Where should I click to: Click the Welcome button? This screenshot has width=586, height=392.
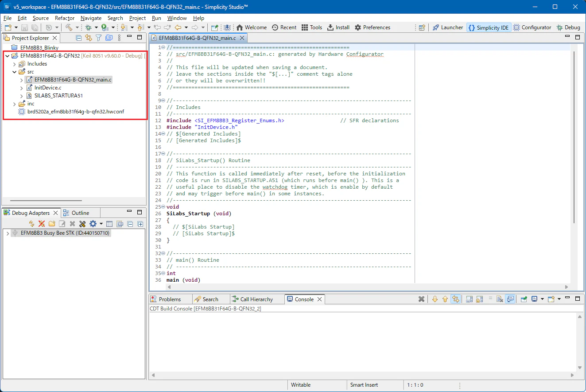click(x=252, y=27)
